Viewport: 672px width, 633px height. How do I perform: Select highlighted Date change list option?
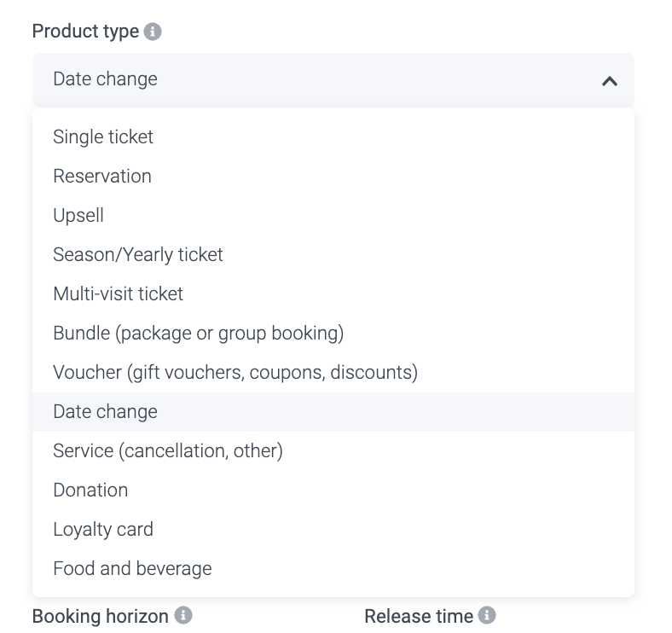(106, 411)
